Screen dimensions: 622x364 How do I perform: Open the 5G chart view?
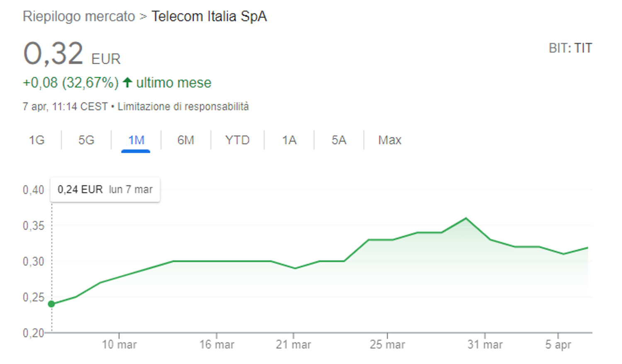[86, 140]
